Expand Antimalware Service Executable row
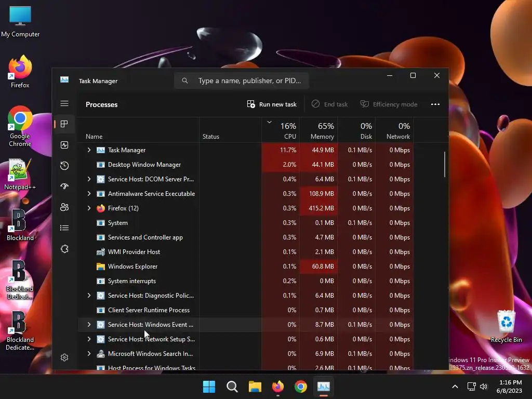The width and height of the screenshot is (532, 399). pyautogui.click(x=89, y=193)
